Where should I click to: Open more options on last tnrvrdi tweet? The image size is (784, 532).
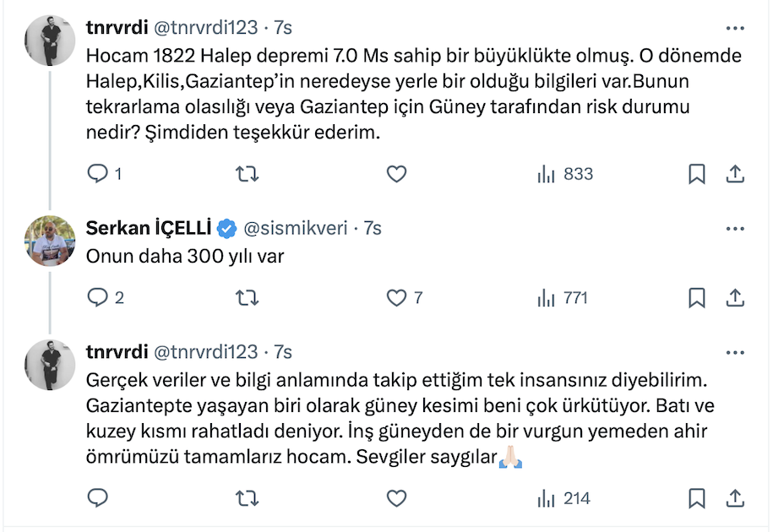(735, 351)
